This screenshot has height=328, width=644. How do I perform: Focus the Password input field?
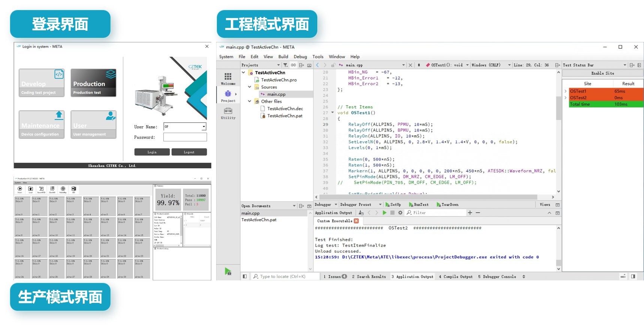[x=185, y=137]
